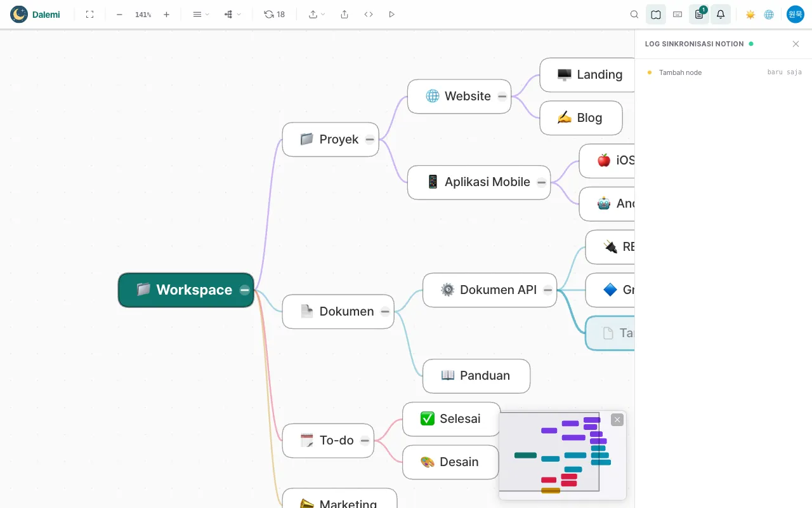Open the hamburger lines dropdown menu
812x508 pixels.
click(200, 14)
